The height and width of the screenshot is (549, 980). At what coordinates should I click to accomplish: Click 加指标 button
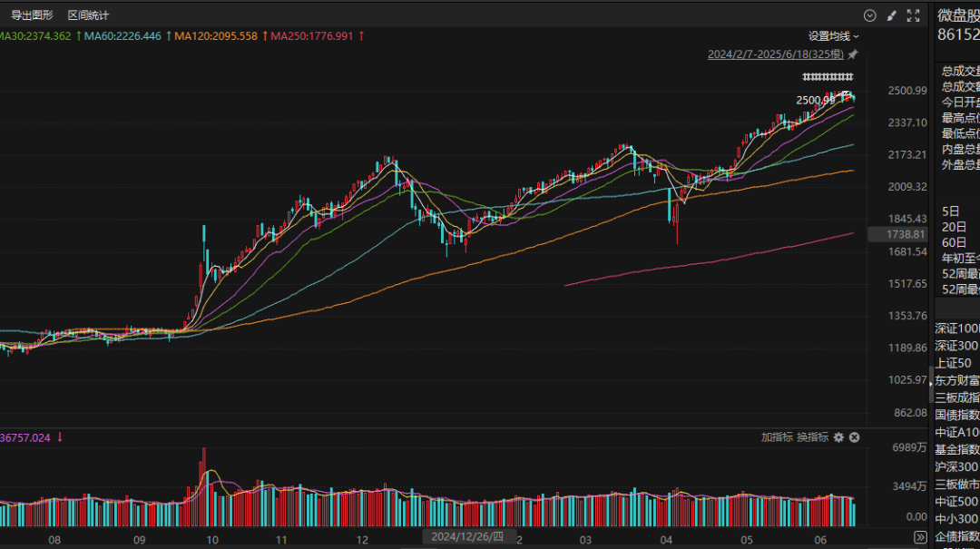(x=777, y=437)
